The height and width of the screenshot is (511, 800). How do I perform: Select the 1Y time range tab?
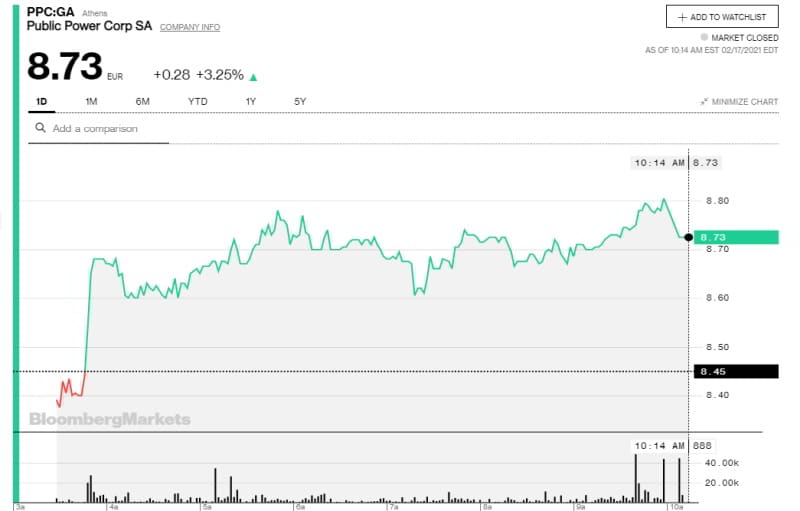pos(251,101)
